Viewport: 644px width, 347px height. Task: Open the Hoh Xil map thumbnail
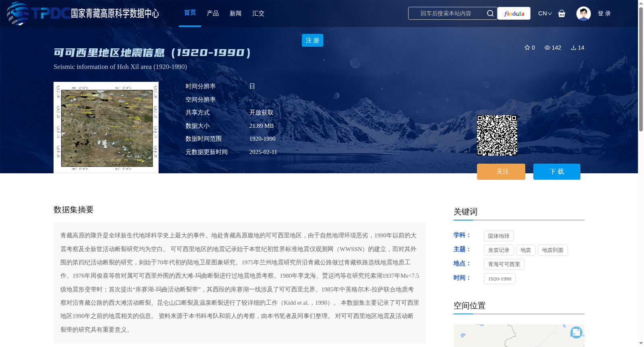pyautogui.click(x=106, y=127)
